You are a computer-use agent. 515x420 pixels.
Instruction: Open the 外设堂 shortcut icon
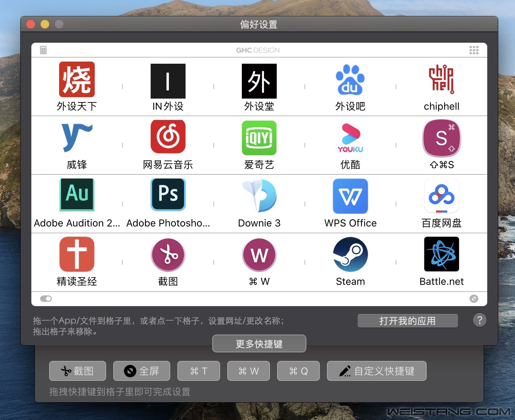tap(259, 81)
